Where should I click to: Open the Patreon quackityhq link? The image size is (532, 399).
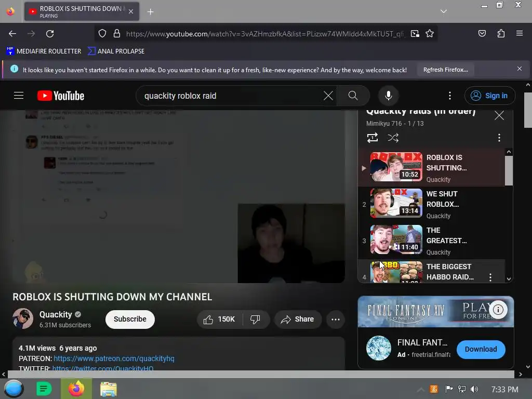(x=114, y=358)
